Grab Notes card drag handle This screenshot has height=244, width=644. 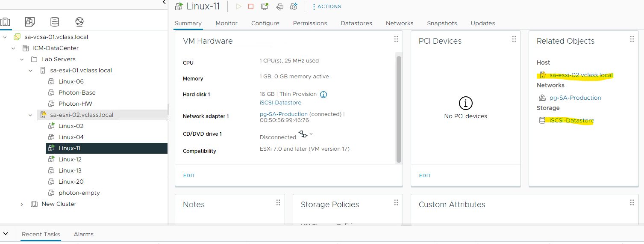278,203
